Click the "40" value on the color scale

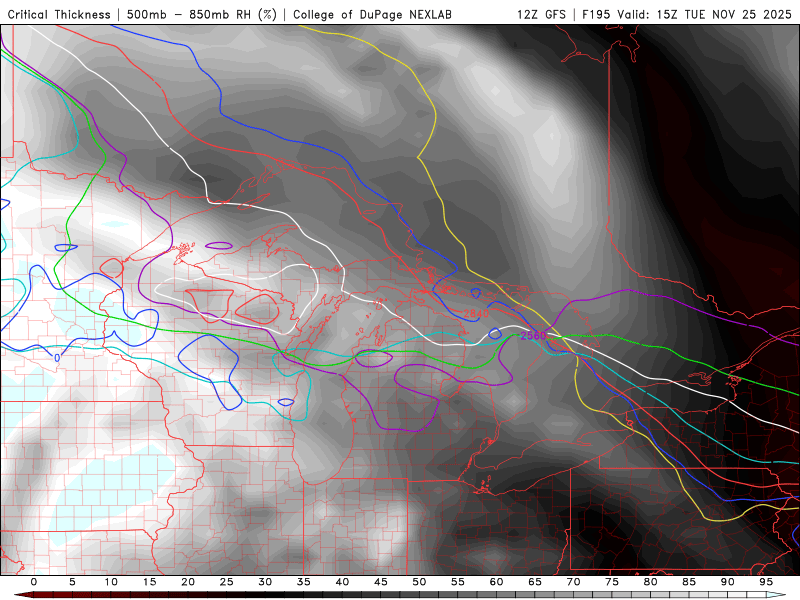coord(342,582)
